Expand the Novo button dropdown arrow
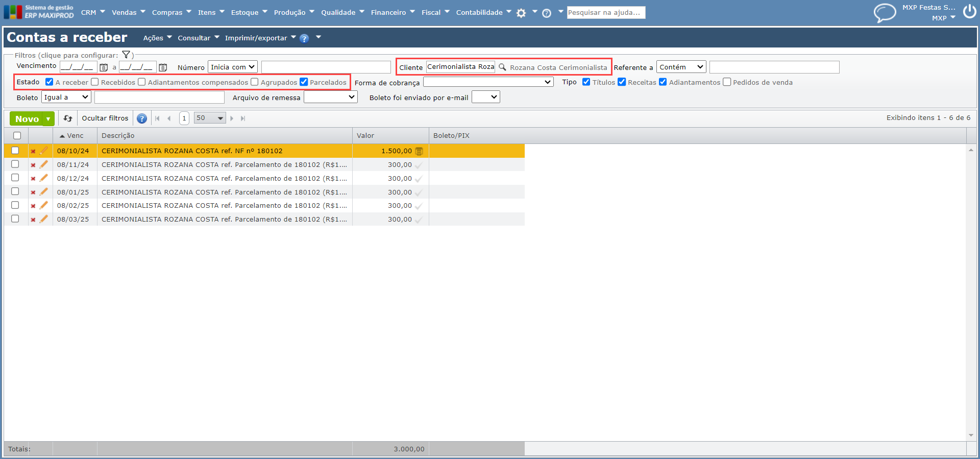The width and height of the screenshot is (980, 459). click(48, 119)
